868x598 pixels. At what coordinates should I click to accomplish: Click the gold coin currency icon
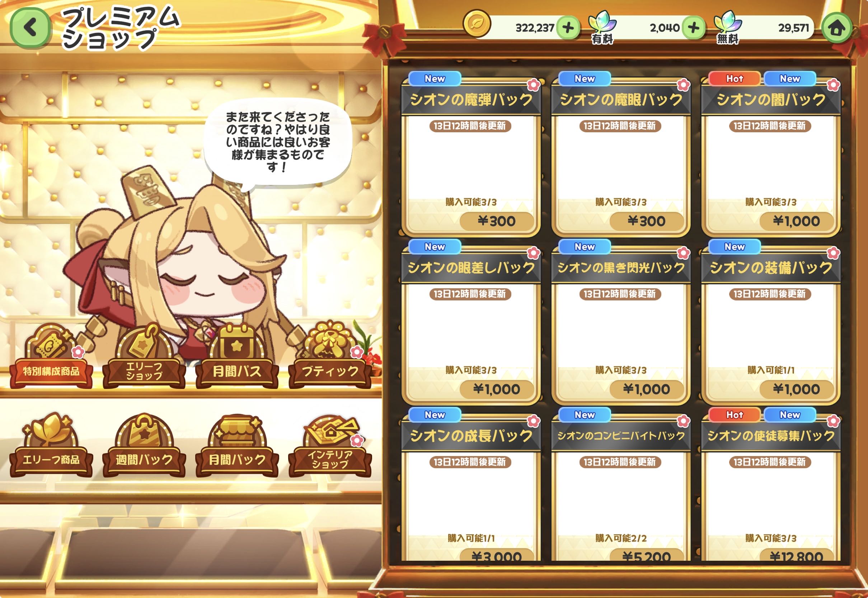point(477,24)
